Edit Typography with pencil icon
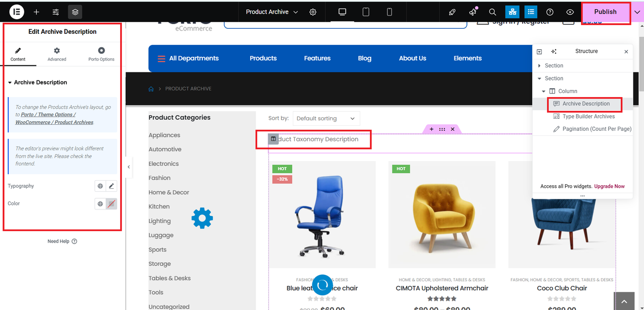The height and width of the screenshot is (310, 644). (112, 186)
